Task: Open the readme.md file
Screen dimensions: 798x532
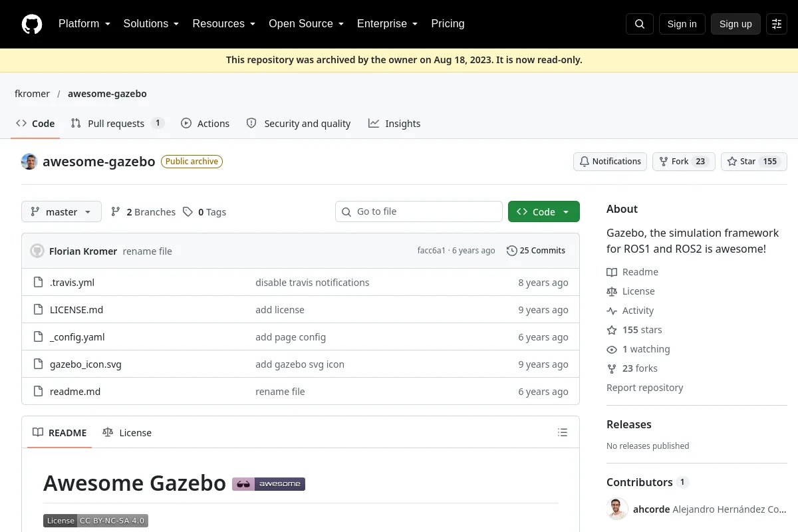Action: click(x=75, y=392)
